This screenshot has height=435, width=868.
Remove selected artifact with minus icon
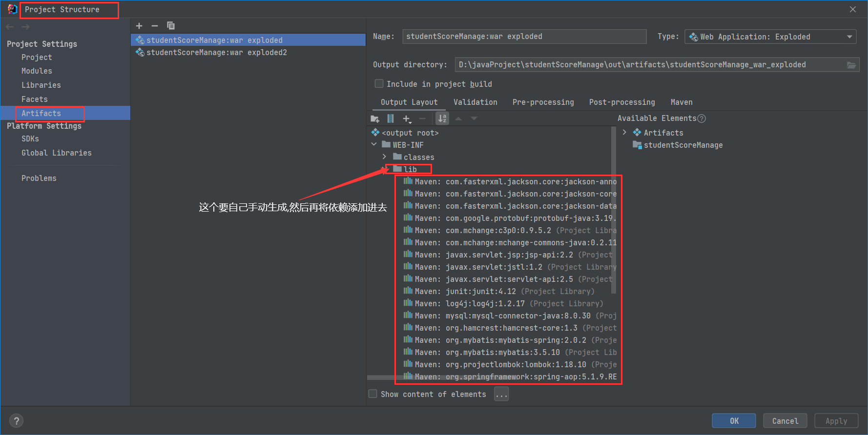[155, 26]
